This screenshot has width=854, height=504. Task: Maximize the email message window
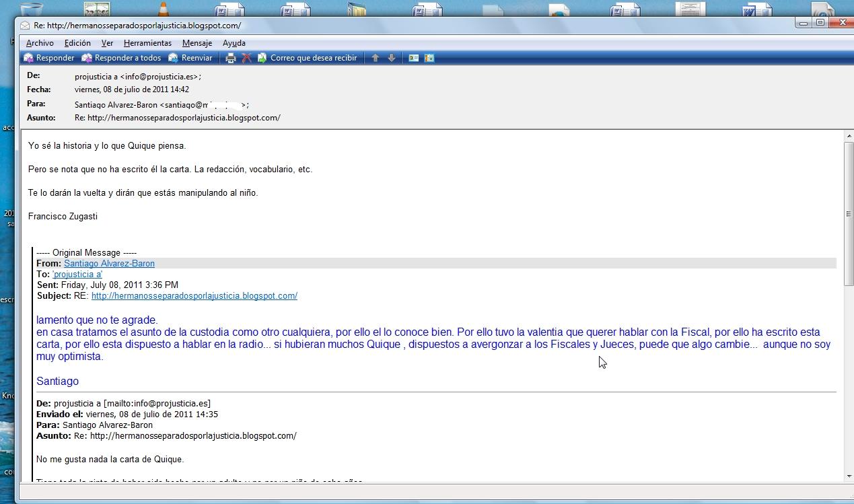820,23
